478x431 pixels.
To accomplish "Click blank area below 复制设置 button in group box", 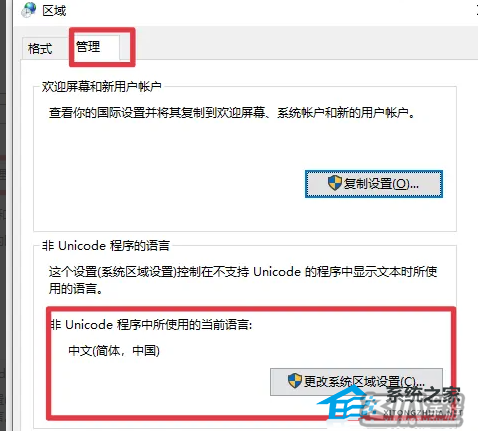I will point(373,214).
